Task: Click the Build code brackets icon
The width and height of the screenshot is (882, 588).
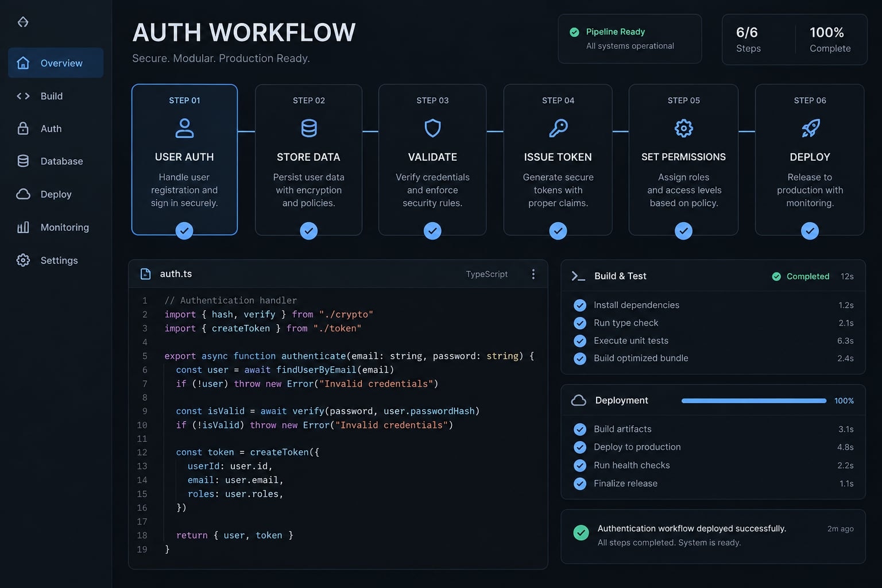Action: [x=23, y=96]
